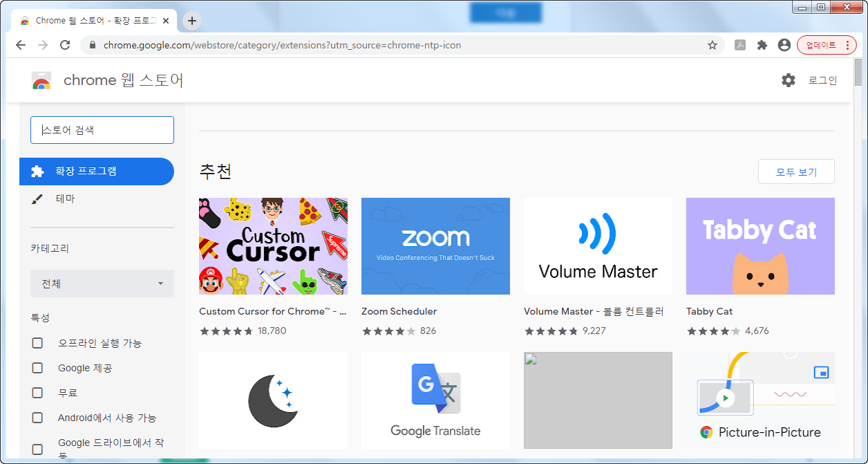Click the Zoom Scheduler title
This screenshot has width=868, height=464.
[399, 311]
